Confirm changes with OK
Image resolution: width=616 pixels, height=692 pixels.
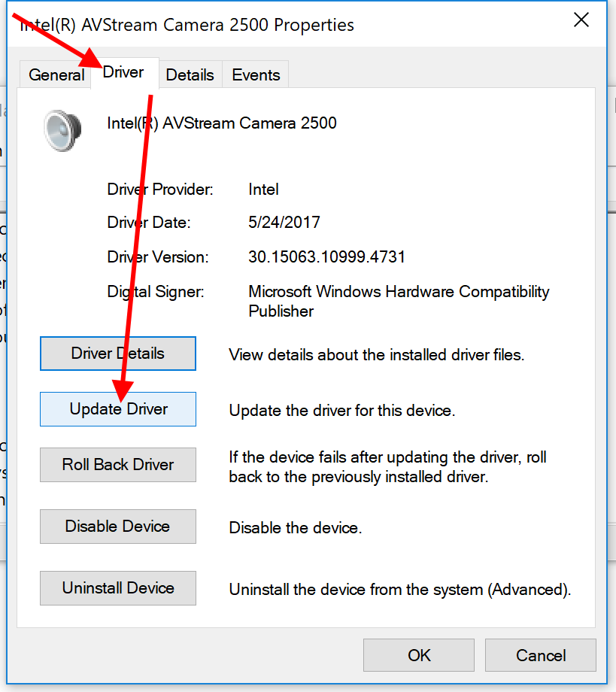tap(418, 654)
